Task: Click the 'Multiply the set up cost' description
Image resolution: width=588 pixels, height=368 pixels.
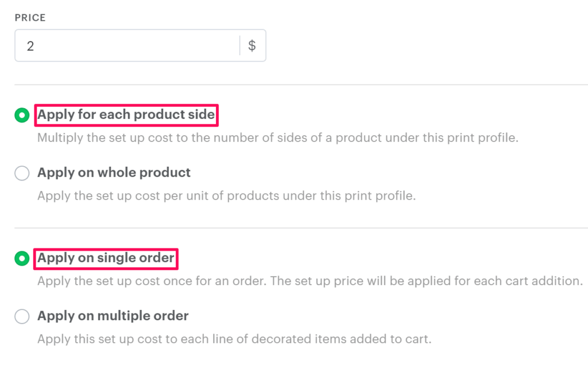Action: tap(278, 138)
